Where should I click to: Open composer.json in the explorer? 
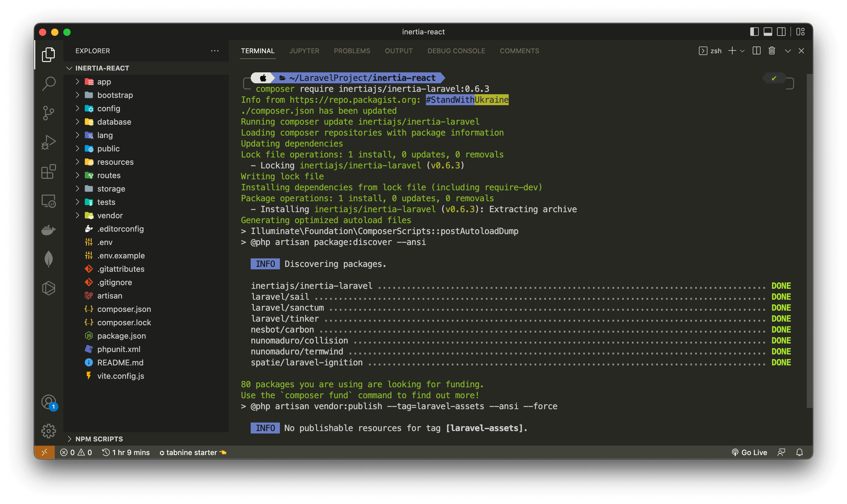tap(124, 309)
